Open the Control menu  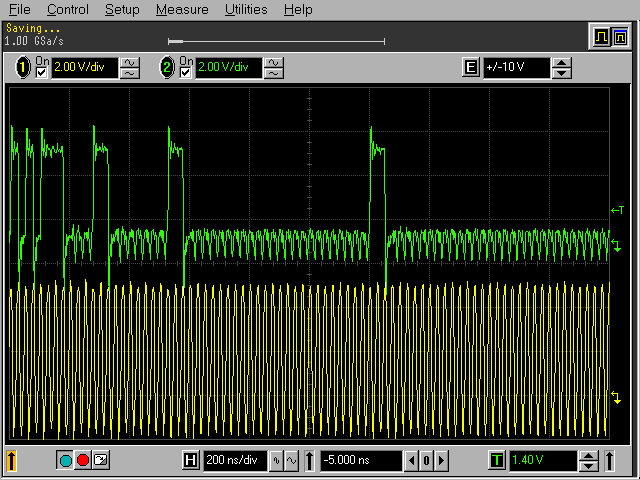(x=67, y=9)
